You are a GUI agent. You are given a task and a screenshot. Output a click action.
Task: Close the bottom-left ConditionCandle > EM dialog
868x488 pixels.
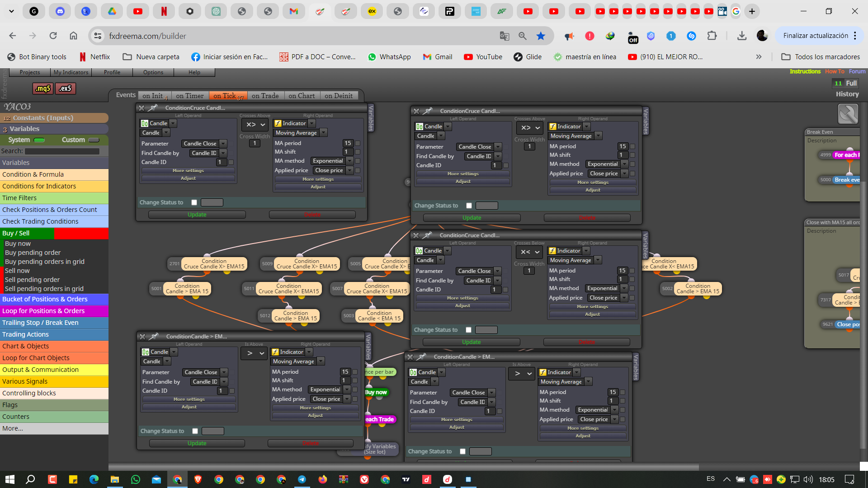tap(142, 337)
